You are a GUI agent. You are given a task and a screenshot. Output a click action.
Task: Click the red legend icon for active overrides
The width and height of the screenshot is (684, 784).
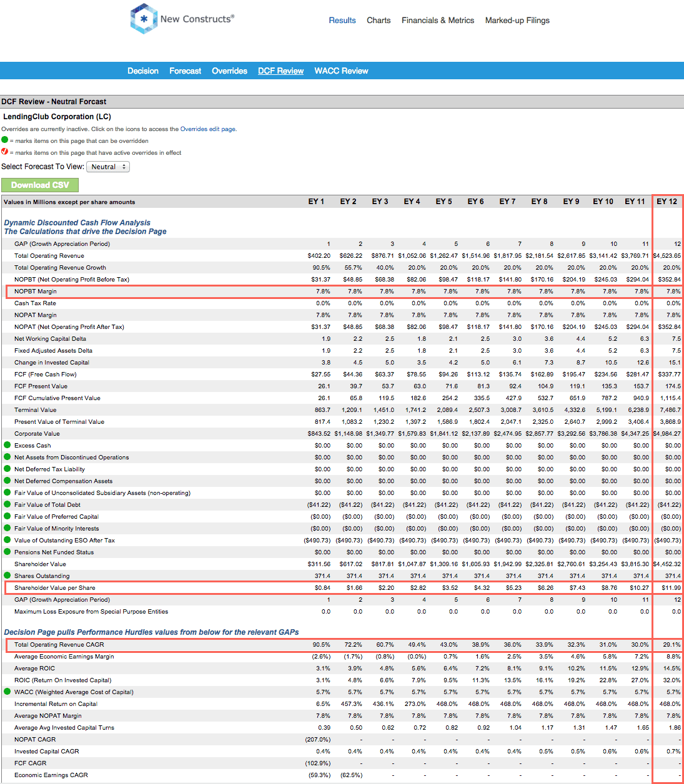coord(5,152)
